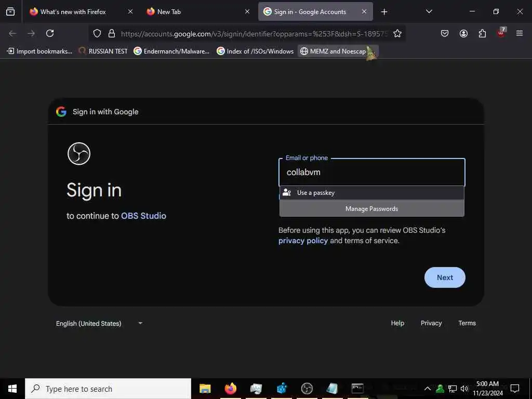Open uBlock Origin extension icon
The image size is (532, 399).
501,33
